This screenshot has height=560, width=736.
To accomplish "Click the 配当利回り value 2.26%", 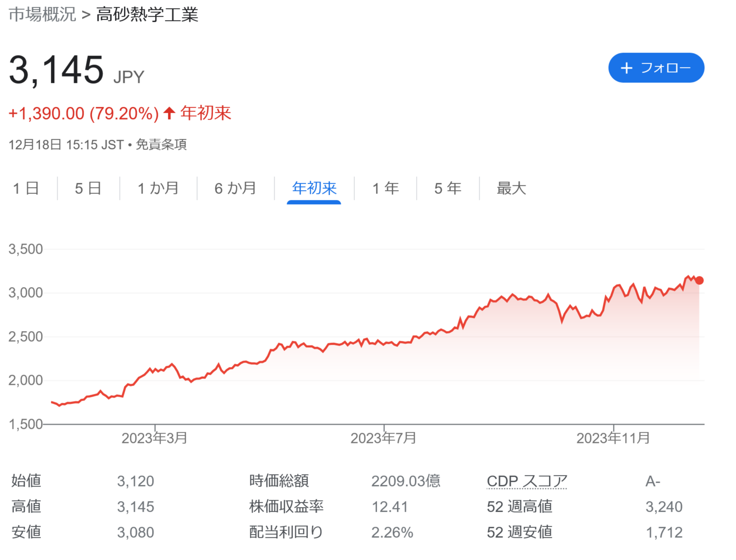I will pyautogui.click(x=392, y=533).
